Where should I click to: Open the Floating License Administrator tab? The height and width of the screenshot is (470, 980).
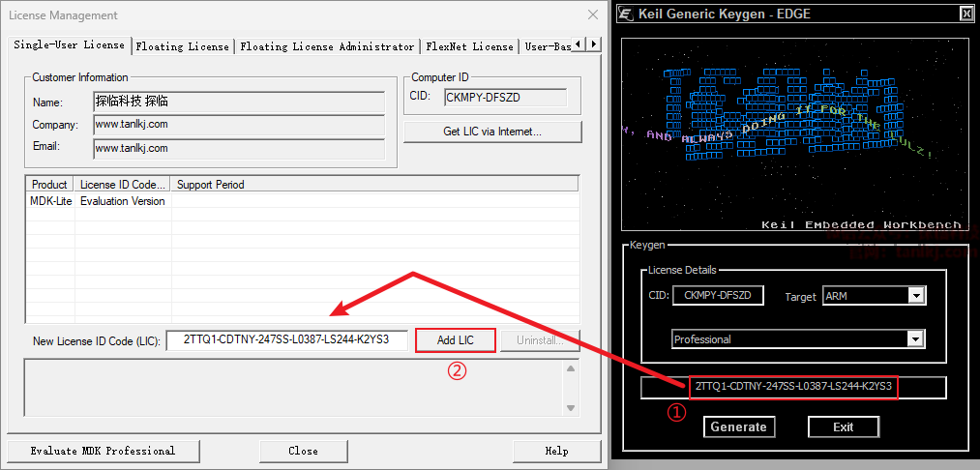coord(327,46)
